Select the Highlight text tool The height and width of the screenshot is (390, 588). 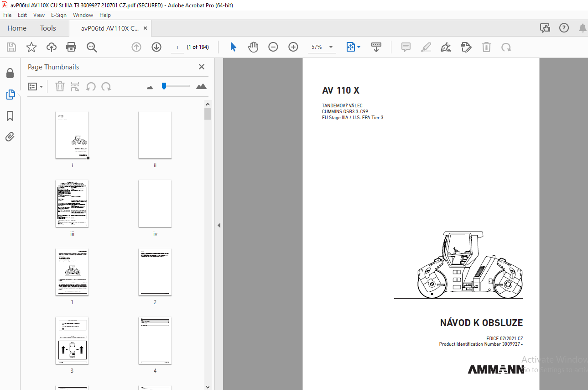pos(426,47)
